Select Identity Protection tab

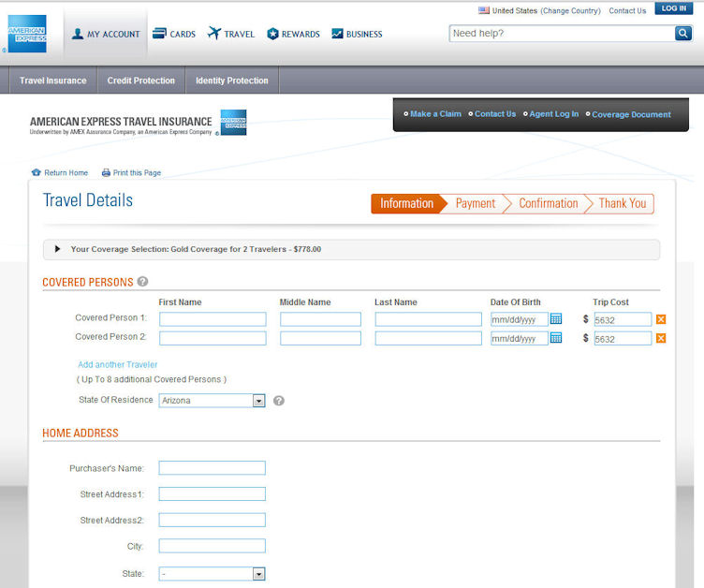pos(231,81)
